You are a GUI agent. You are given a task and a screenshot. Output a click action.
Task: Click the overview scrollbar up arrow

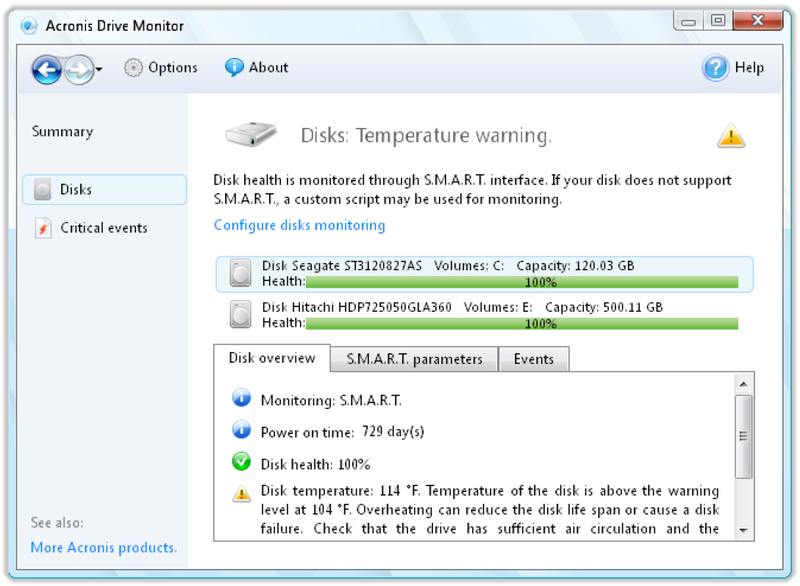pos(743,384)
